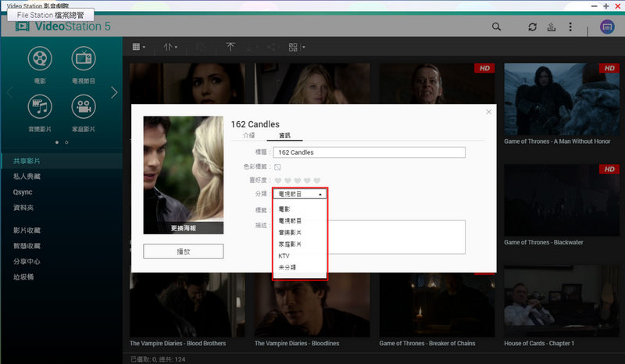Select KTV in category dropdown list
The width and height of the screenshot is (625, 364).
pyautogui.click(x=300, y=255)
